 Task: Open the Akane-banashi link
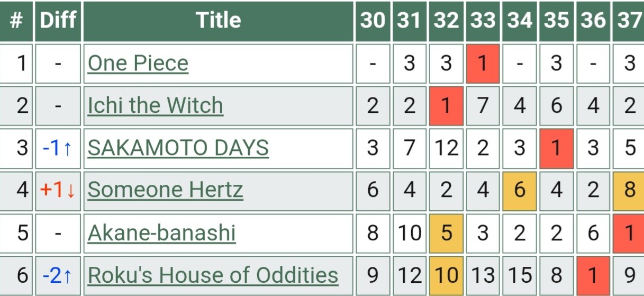click(161, 233)
